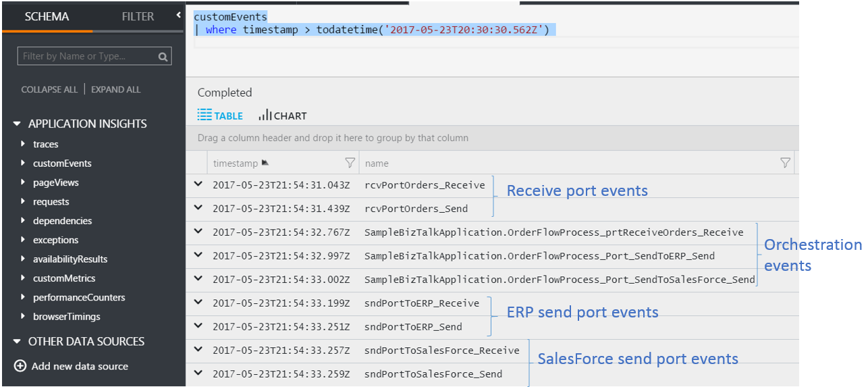Screen dimensions: 868x387
Task: Click the sndPortToERP_Receive name cell
Action: point(422,303)
